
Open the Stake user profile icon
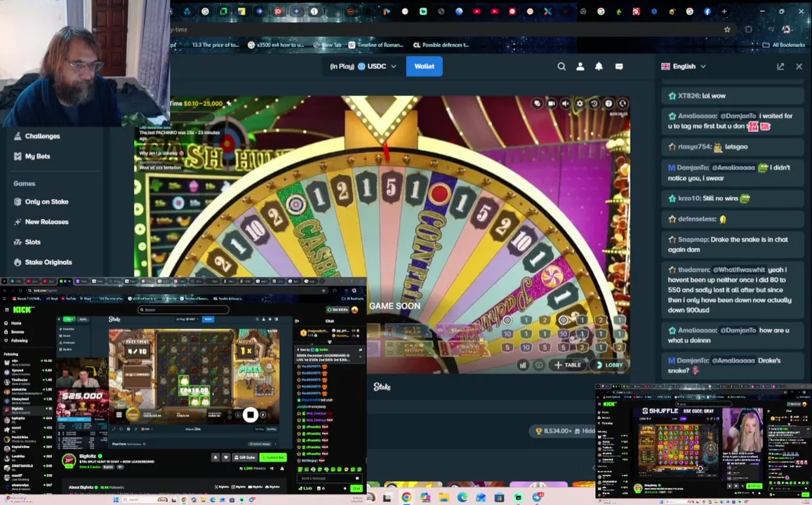point(580,66)
